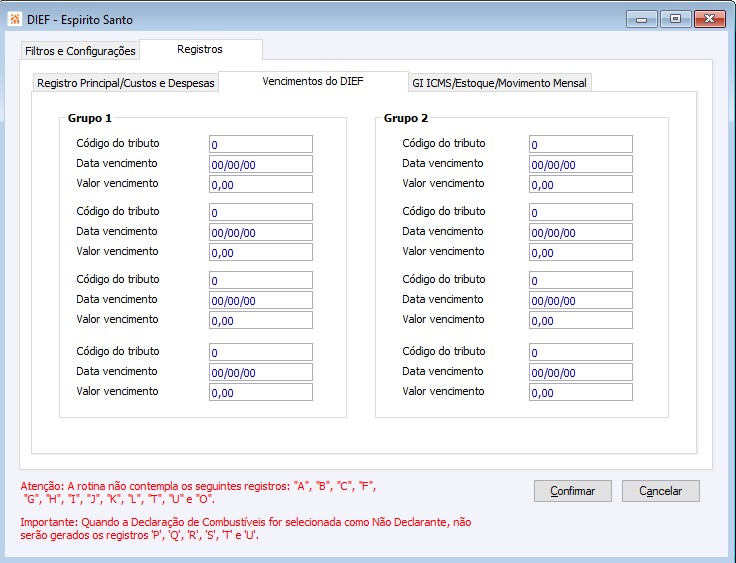The height and width of the screenshot is (563, 736).
Task: Click the DIEF - Espirito Santo window title
Action: 80,20
